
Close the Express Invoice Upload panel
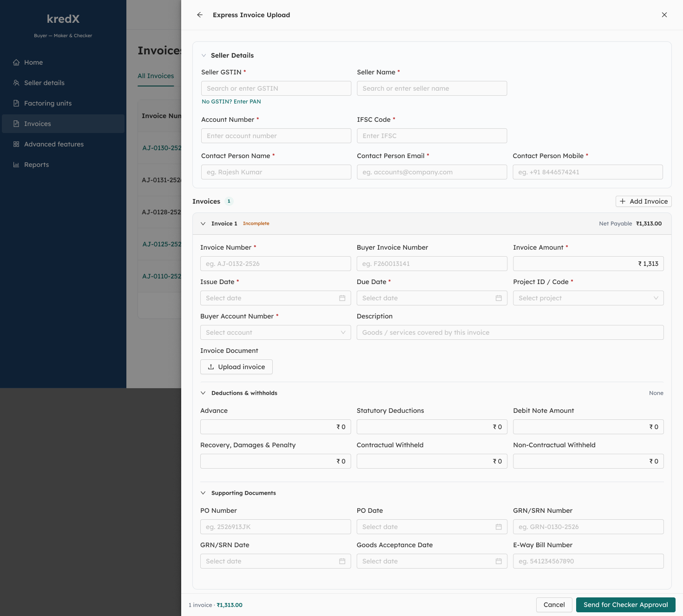pyautogui.click(x=664, y=15)
